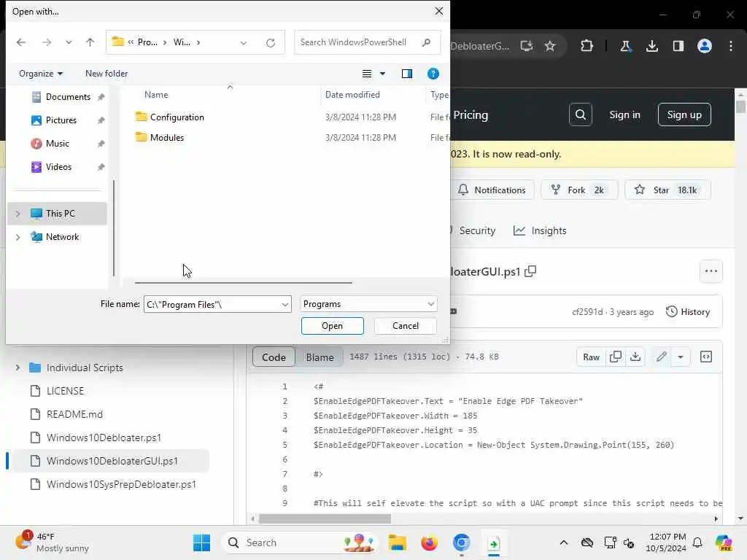Close the Open with dialog

click(438, 11)
